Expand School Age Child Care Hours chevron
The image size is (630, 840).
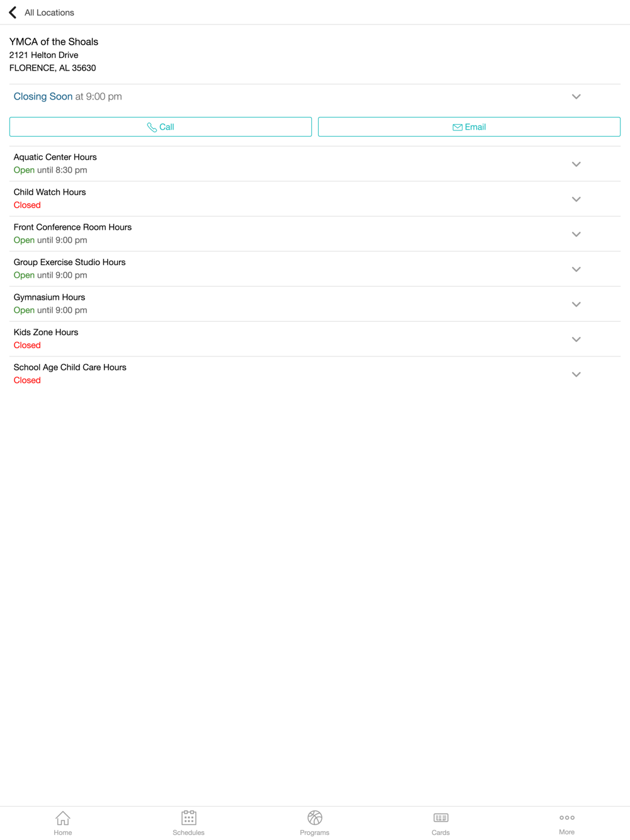[x=576, y=374]
